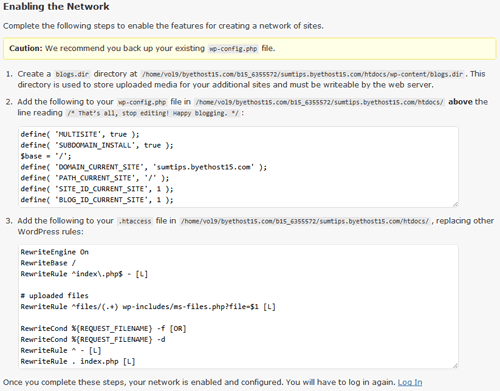500x391 pixels.
Task: Click the PATH_CURRENT_SITE define line
Action: tap(95, 178)
